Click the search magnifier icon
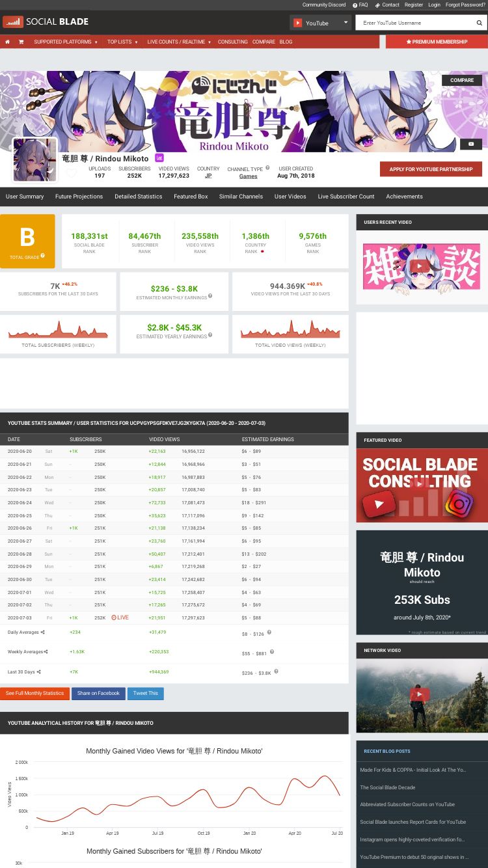Image resolution: width=488 pixels, height=868 pixels. coord(480,23)
